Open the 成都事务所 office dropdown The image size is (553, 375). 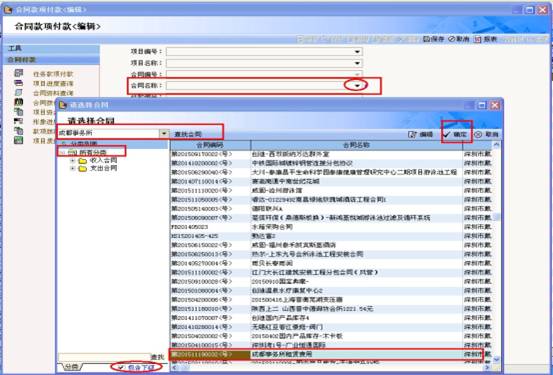164,133
